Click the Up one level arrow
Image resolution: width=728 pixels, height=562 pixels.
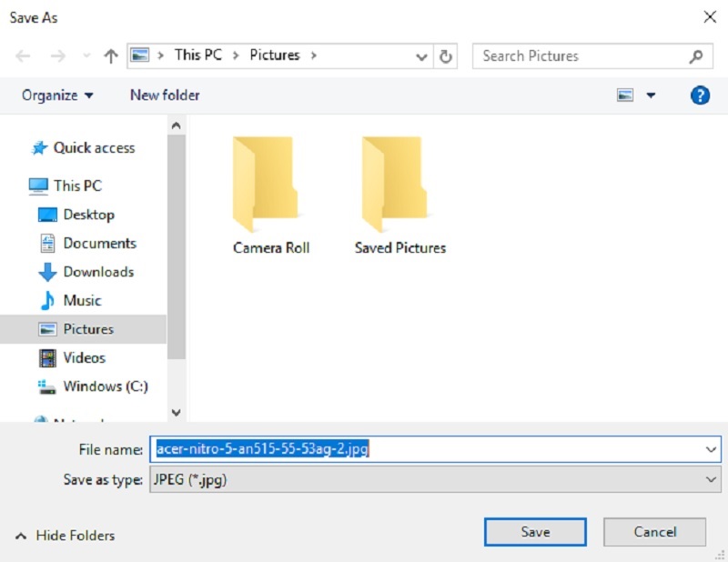pyautogui.click(x=111, y=56)
